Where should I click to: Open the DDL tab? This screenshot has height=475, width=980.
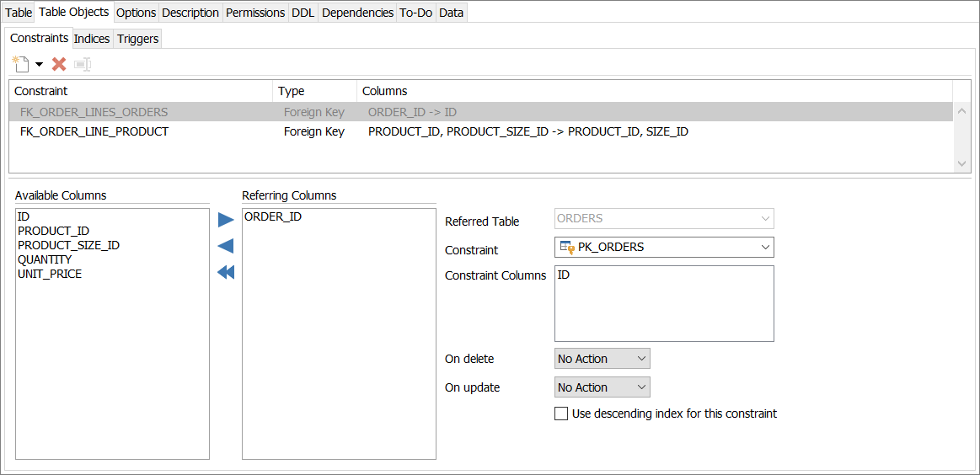tap(303, 13)
